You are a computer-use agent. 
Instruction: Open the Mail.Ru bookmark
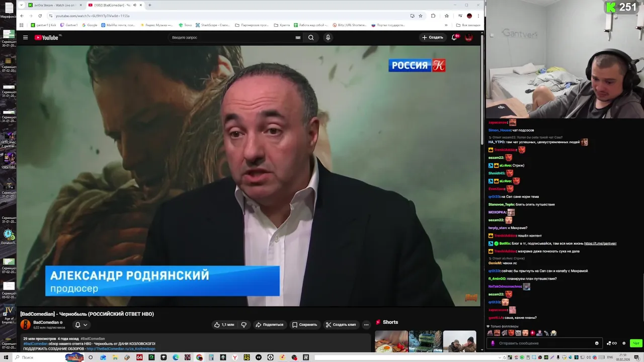[118, 25]
